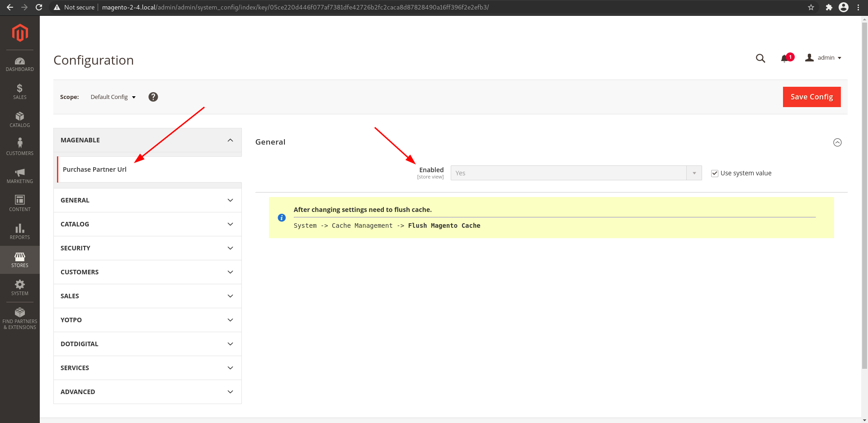Screen dimensions: 868x423
Task: Collapse the General section circle toggle
Action: point(837,142)
